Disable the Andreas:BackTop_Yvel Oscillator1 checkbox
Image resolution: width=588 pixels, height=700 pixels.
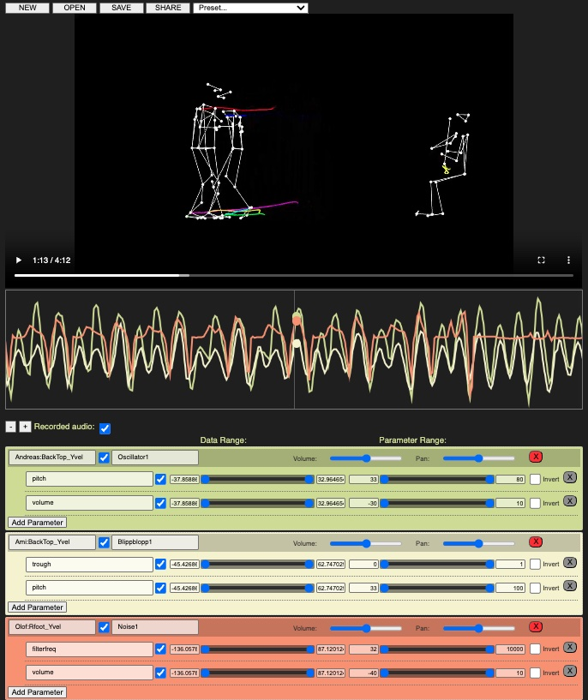click(104, 458)
